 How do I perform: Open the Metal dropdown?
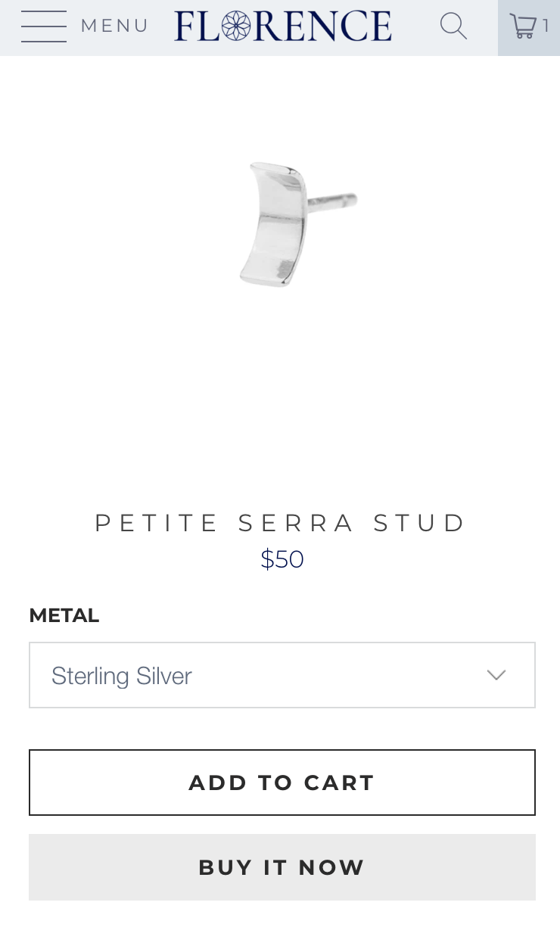click(x=282, y=675)
